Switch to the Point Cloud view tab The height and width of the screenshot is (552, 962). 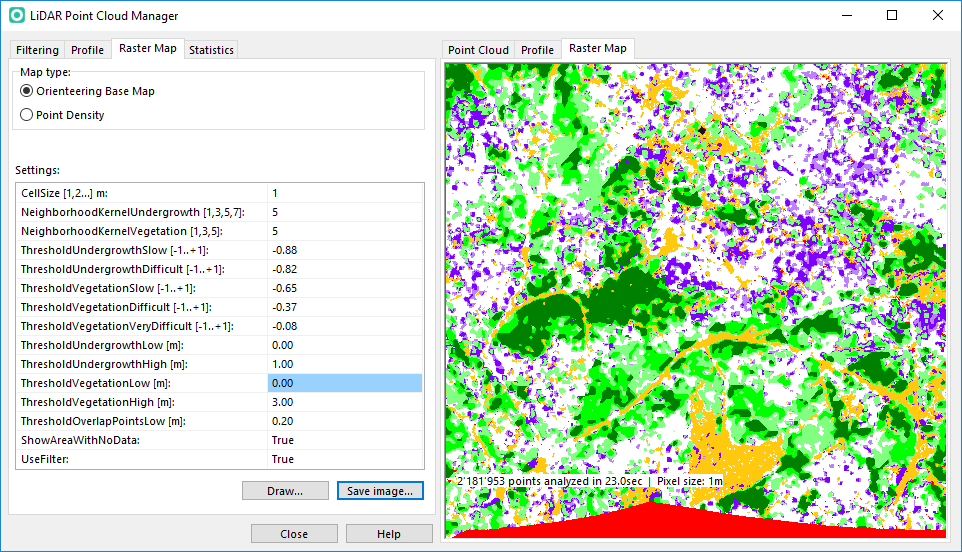click(478, 50)
